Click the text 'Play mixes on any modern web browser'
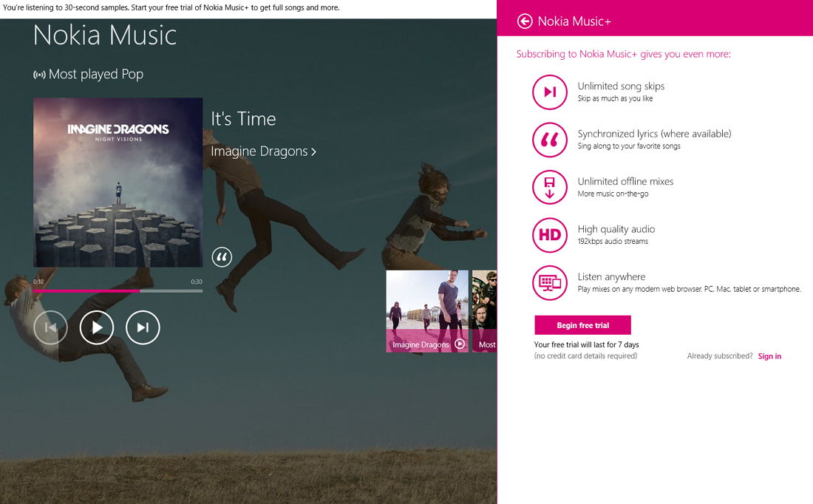This screenshot has height=504, width=813. point(640,289)
